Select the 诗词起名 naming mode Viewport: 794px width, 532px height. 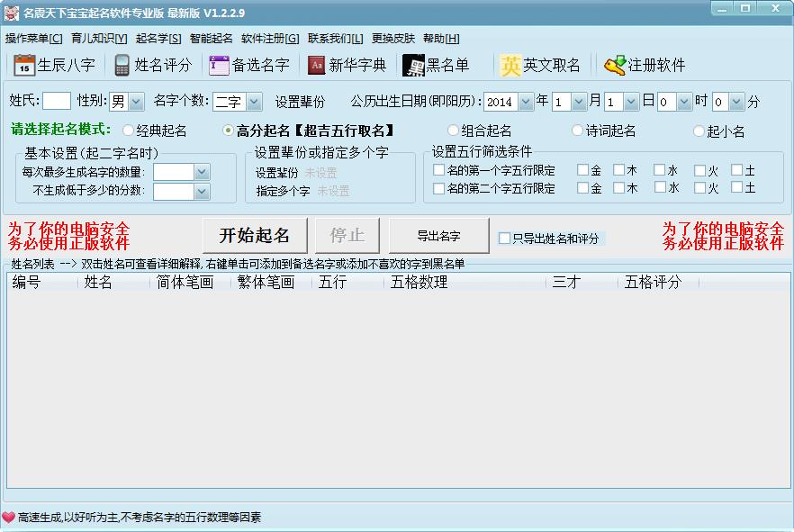tap(578, 131)
